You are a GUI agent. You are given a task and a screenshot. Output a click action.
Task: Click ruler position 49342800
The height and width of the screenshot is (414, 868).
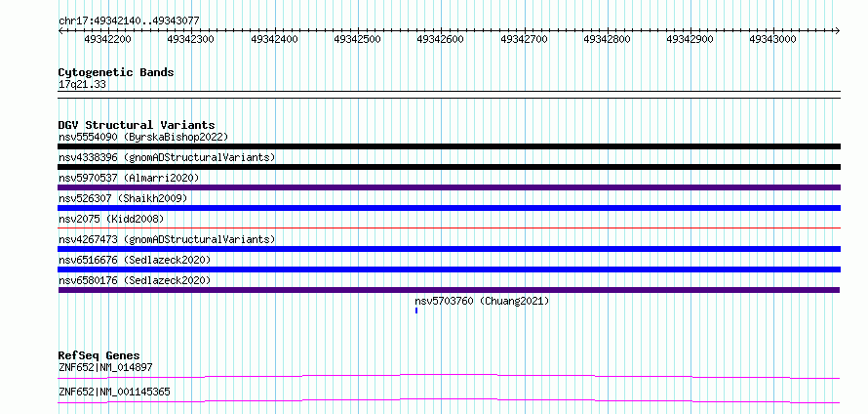[x=607, y=39]
